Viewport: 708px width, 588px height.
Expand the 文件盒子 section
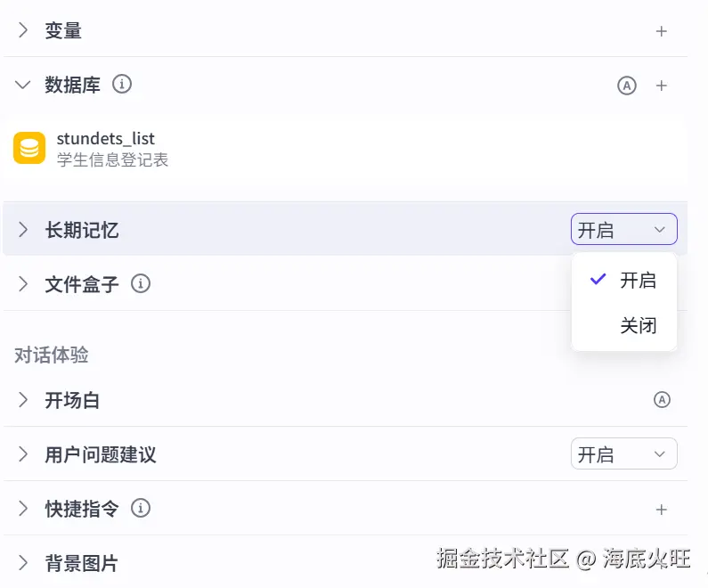tap(23, 284)
